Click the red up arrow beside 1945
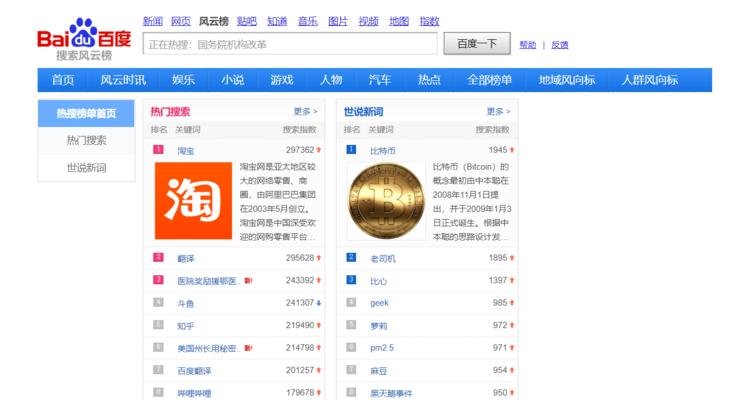Screen dimensions: 729x400 (x=512, y=150)
